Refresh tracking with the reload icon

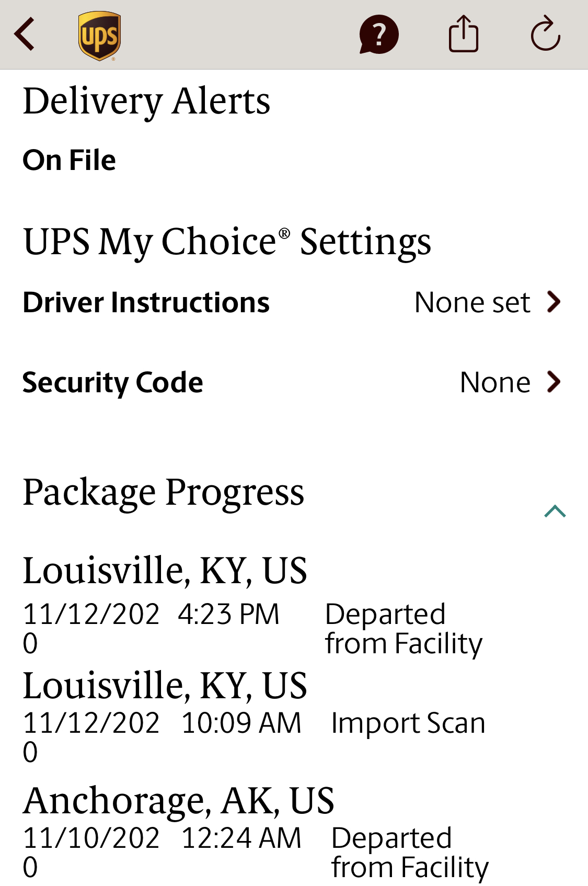(x=545, y=35)
